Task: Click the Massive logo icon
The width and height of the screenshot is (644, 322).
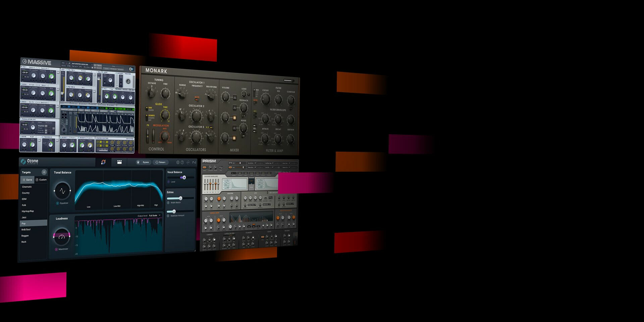Action: pyautogui.click(x=24, y=62)
